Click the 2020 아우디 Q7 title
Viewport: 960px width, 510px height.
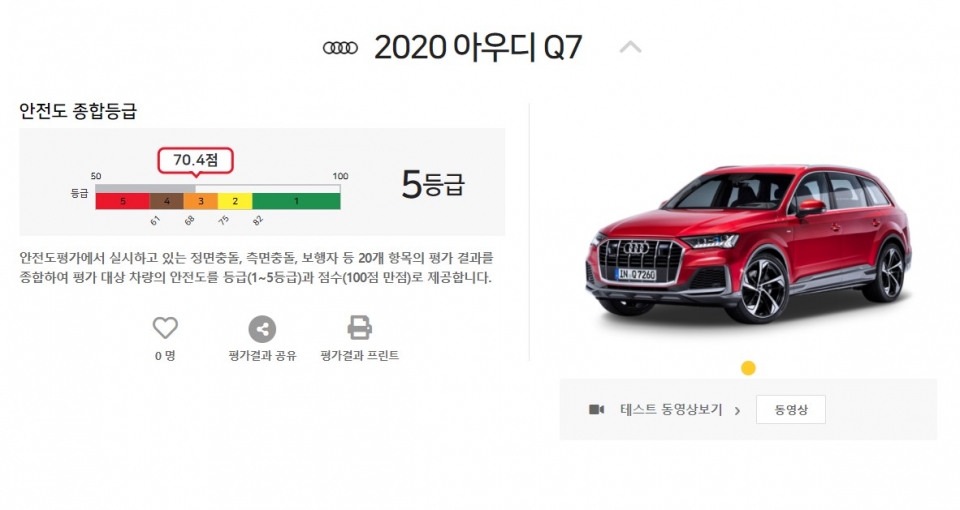(478, 48)
